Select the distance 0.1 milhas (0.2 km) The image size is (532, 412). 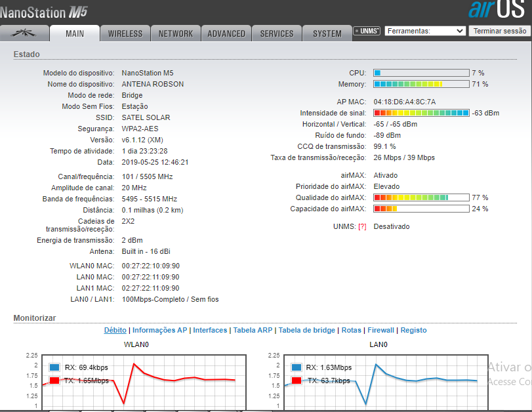[x=152, y=210]
